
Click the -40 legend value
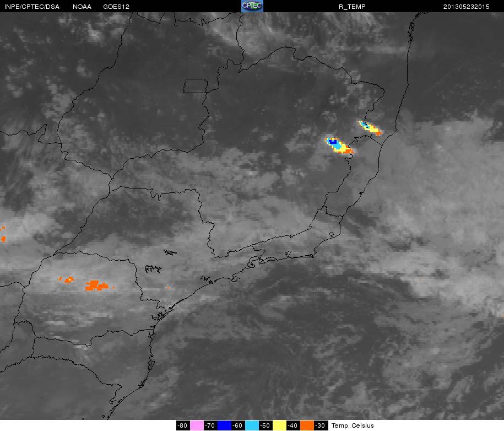coord(293,425)
